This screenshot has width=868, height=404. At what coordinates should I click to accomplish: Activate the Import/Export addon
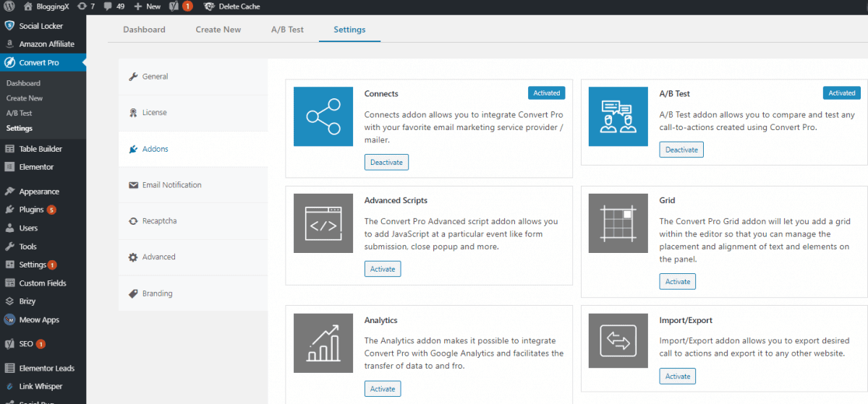(678, 376)
